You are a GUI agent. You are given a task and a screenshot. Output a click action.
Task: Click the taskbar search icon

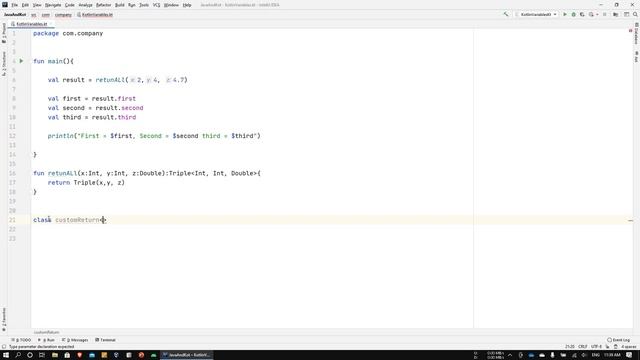(18, 355)
